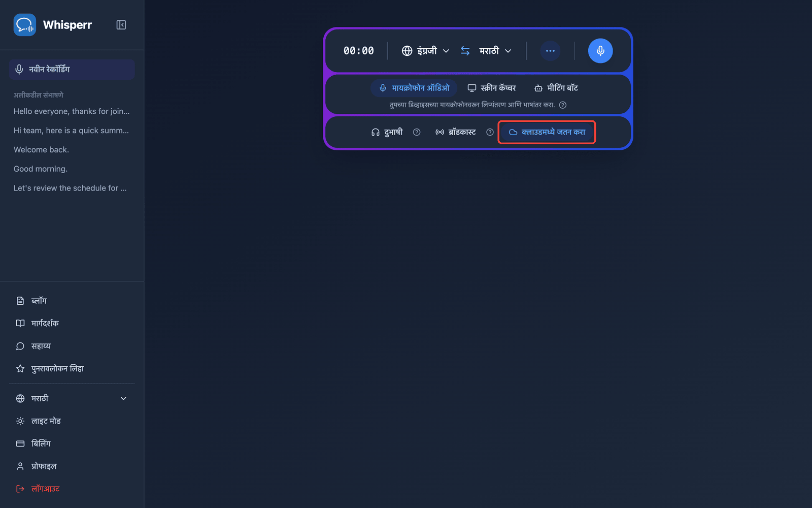Select मीटिंग बॉट source tab

pyautogui.click(x=556, y=88)
